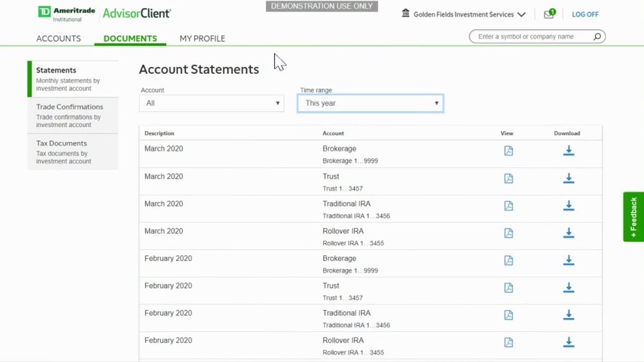This screenshot has width=644, height=362.
Task: Click the search magnifier icon
Action: pos(597,37)
